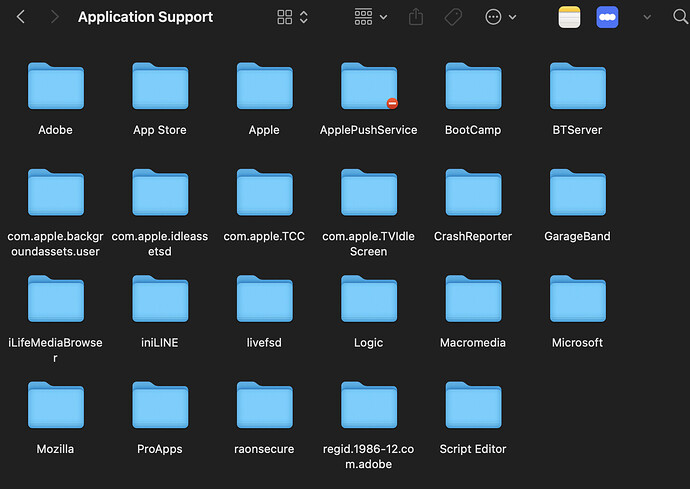Click the Mozilla folder label
This screenshot has height=489, width=690.
(x=56, y=449)
